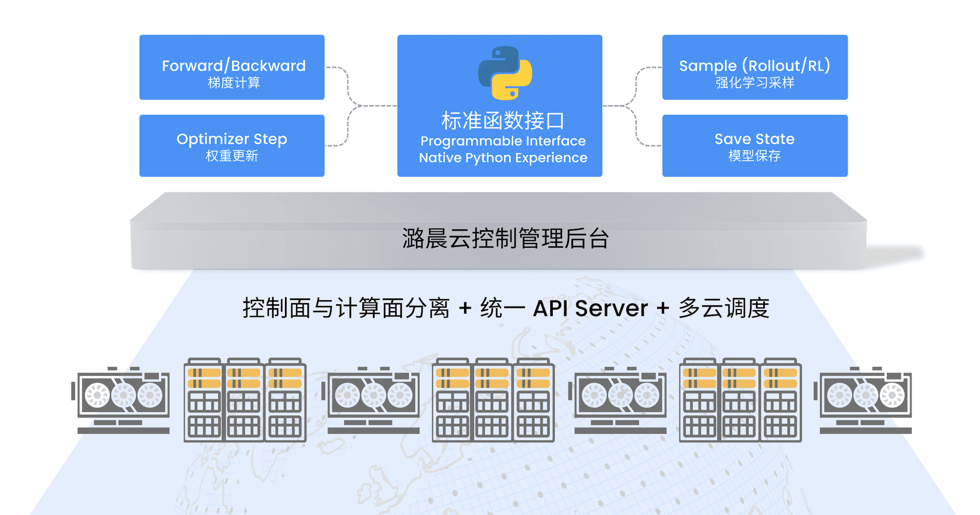Click the second GPU card icon from left
The width and height of the screenshot is (980, 515).
point(373,400)
